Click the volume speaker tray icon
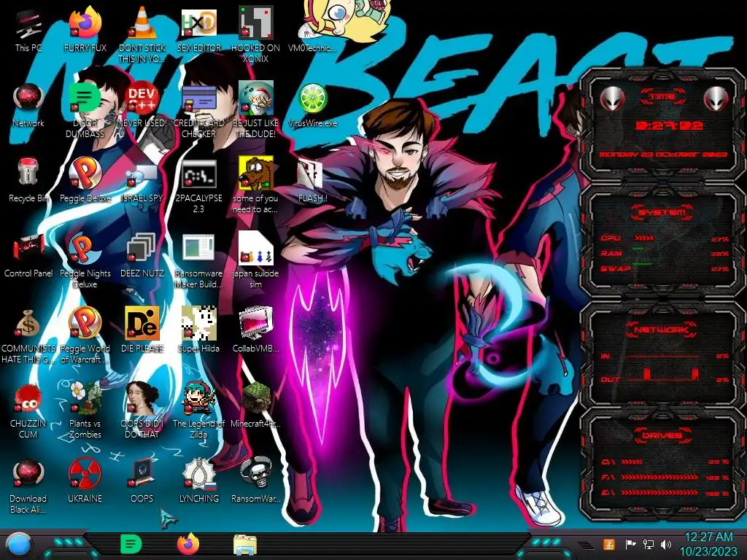This screenshot has width=747, height=560. pyautogui.click(x=666, y=544)
